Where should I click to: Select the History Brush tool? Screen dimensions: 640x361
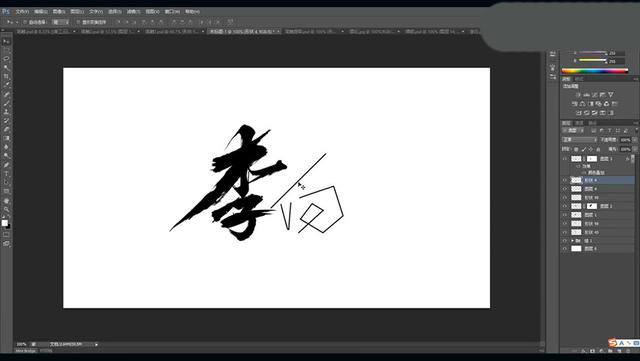pos(6,120)
